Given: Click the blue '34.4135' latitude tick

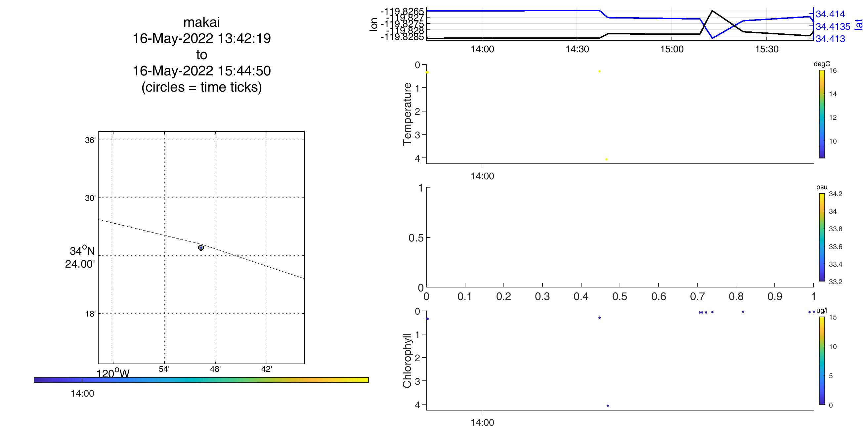Looking at the screenshot, I should click(x=833, y=26).
